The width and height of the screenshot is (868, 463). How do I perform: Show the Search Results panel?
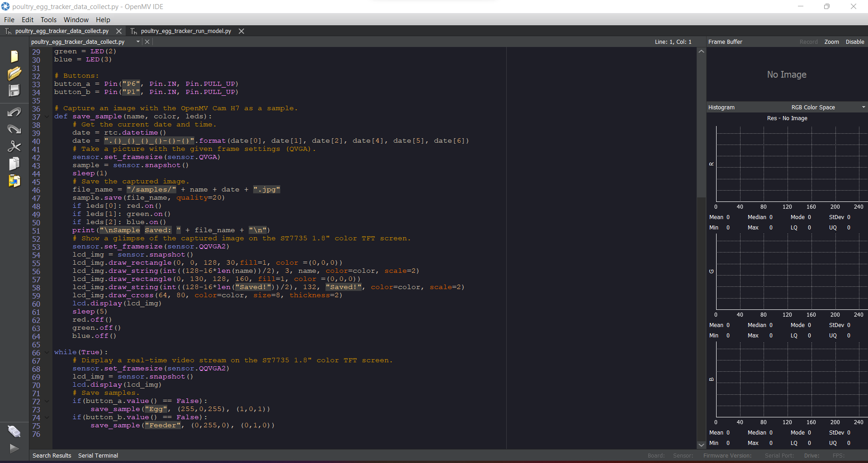[52, 455]
